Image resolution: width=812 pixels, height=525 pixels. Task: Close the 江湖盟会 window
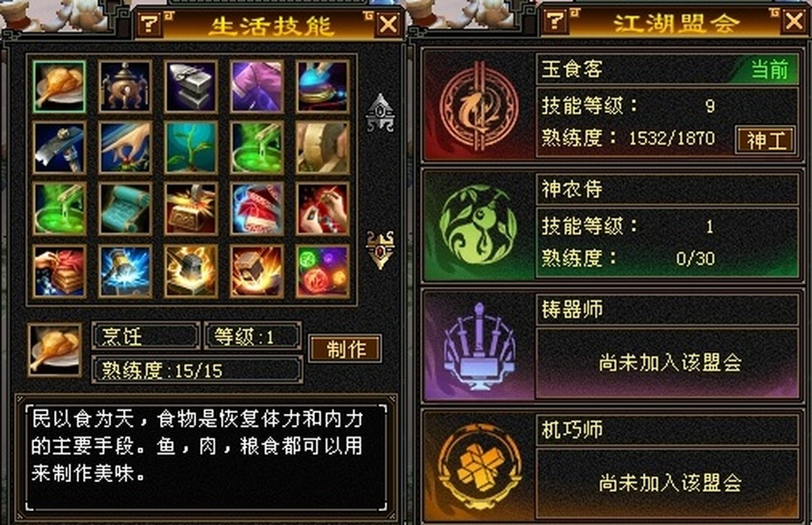(x=794, y=22)
